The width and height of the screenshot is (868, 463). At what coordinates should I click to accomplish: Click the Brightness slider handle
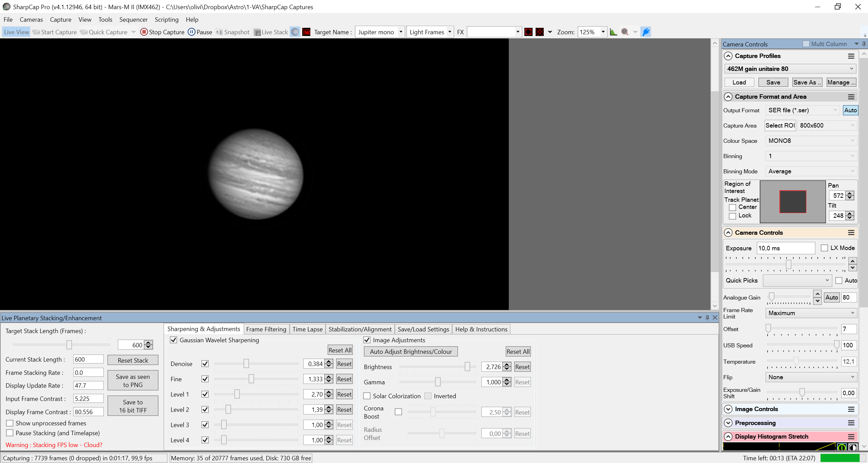pyautogui.click(x=467, y=366)
